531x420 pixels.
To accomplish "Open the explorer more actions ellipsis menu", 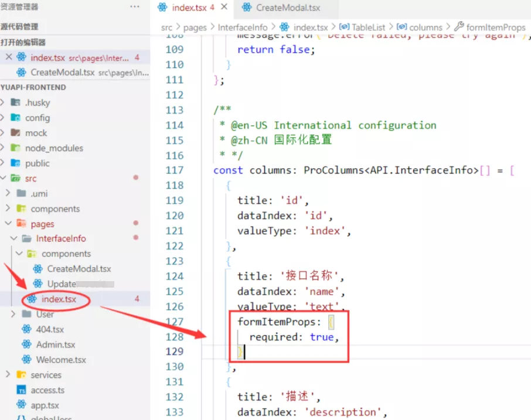I will coord(134,7).
